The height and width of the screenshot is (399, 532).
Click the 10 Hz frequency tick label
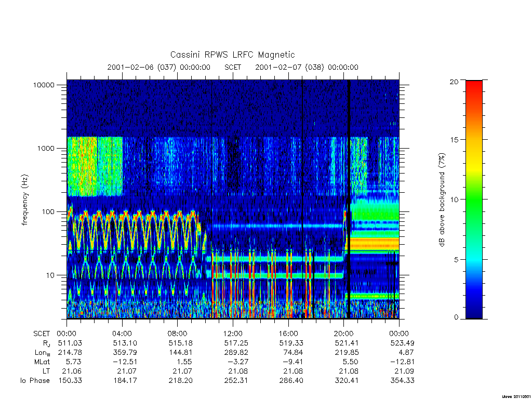pos(49,275)
